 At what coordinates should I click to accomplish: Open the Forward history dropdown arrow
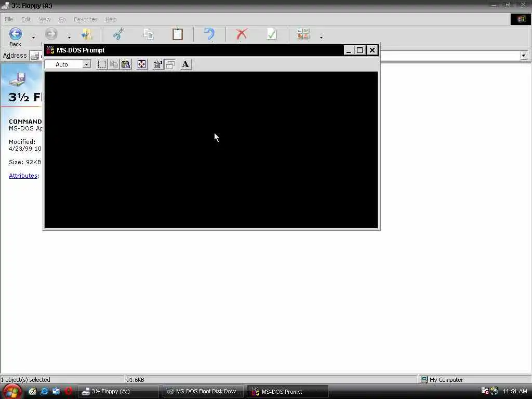click(69, 37)
